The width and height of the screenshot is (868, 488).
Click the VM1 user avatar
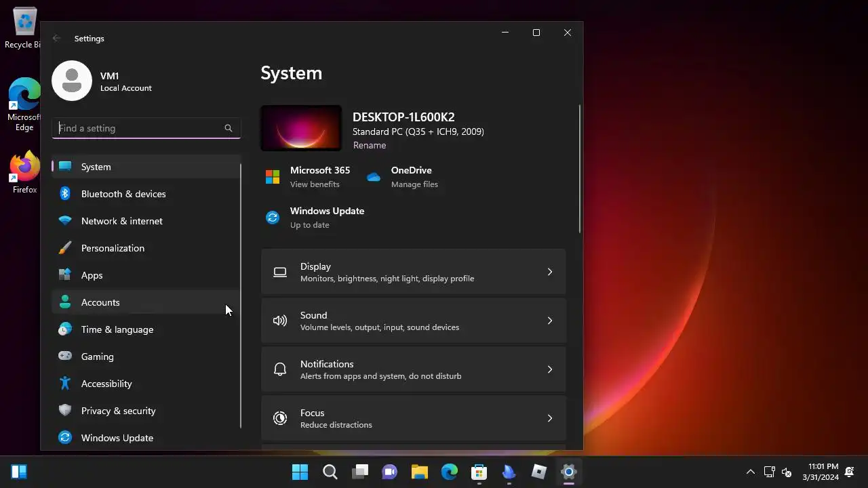coord(72,81)
